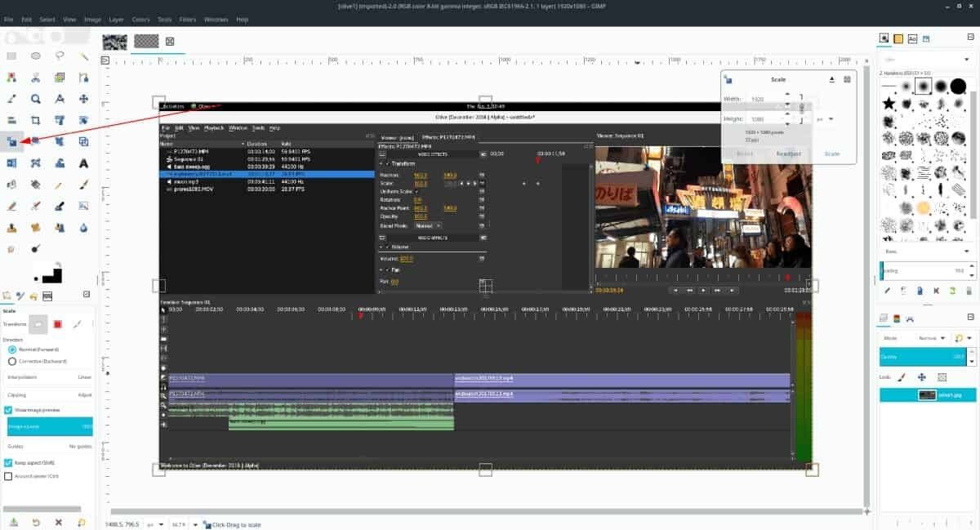This screenshot has height=530, width=980.
Task: Open the Colors menu
Action: coord(140,19)
